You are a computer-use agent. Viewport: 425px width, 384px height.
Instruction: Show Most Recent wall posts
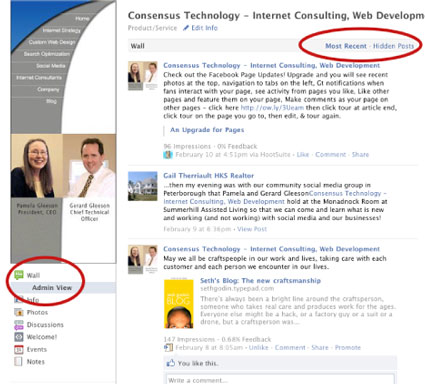pos(346,46)
